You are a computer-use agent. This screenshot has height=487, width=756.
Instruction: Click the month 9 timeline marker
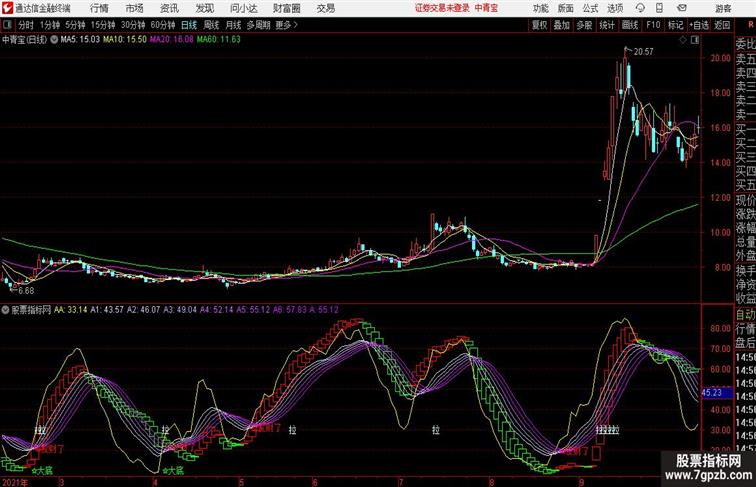point(582,482)
